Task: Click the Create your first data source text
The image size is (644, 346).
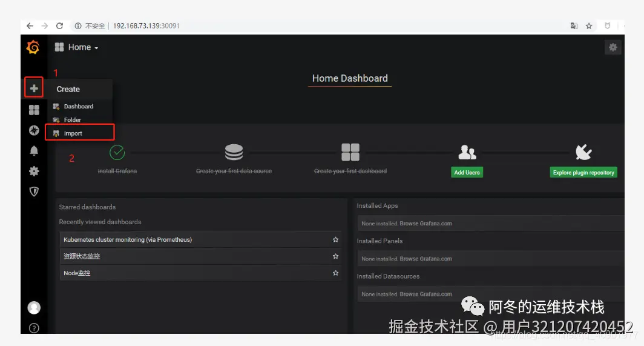Action: pos(234,171)
